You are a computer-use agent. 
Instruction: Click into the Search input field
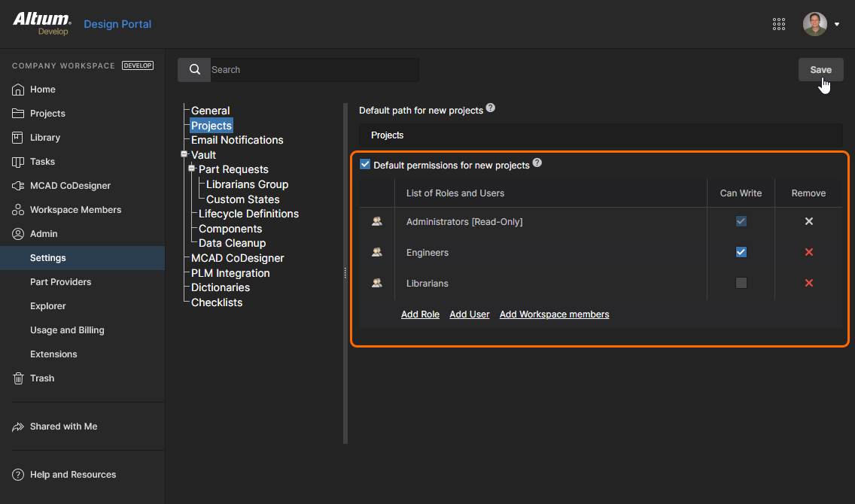pos(312,70)
